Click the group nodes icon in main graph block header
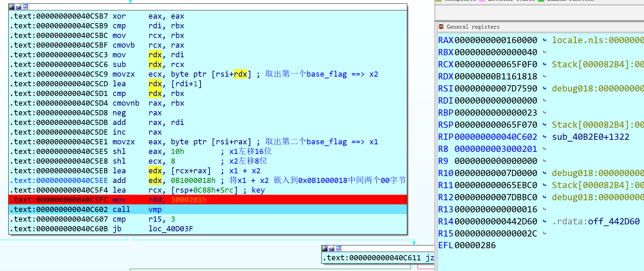Screen dimensions: 644x271 click(x=26, y=7)
